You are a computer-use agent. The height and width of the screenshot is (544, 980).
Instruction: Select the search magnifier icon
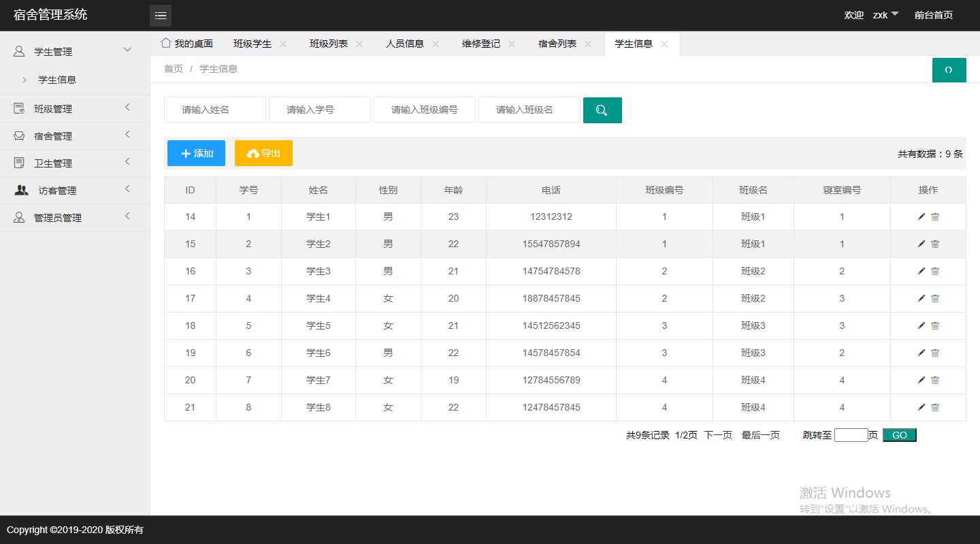coord(602,110)
